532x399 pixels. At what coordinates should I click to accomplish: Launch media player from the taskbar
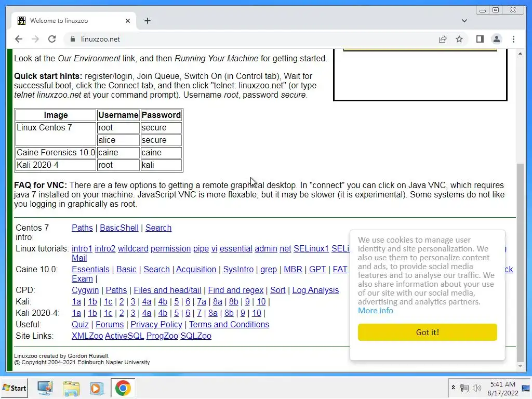tap(96, 388)
